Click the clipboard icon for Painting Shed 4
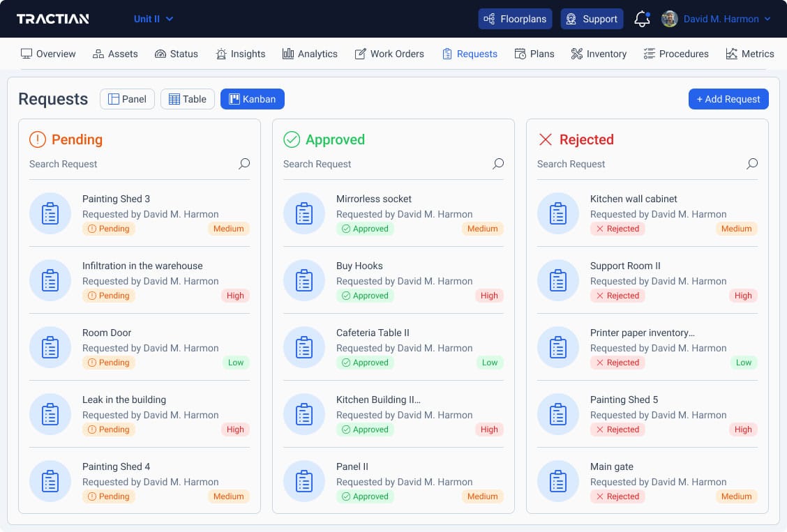 coord(50,481)
